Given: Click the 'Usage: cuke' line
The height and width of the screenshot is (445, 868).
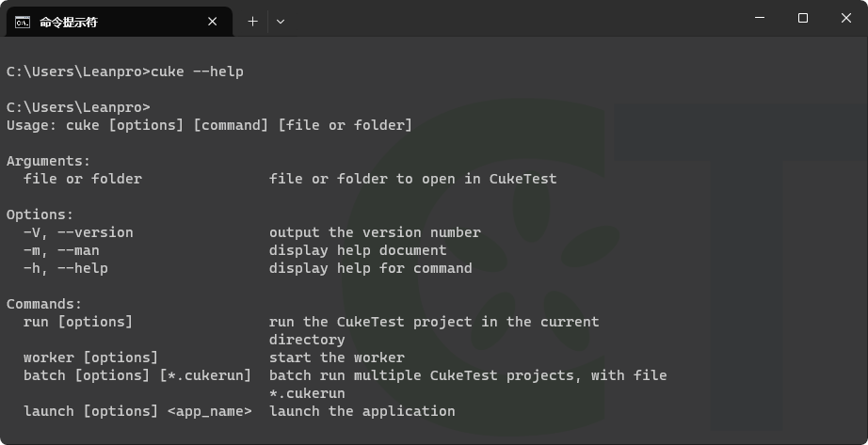Looking at the screenshot, I should pyautogui.click(x=209, y=126).
